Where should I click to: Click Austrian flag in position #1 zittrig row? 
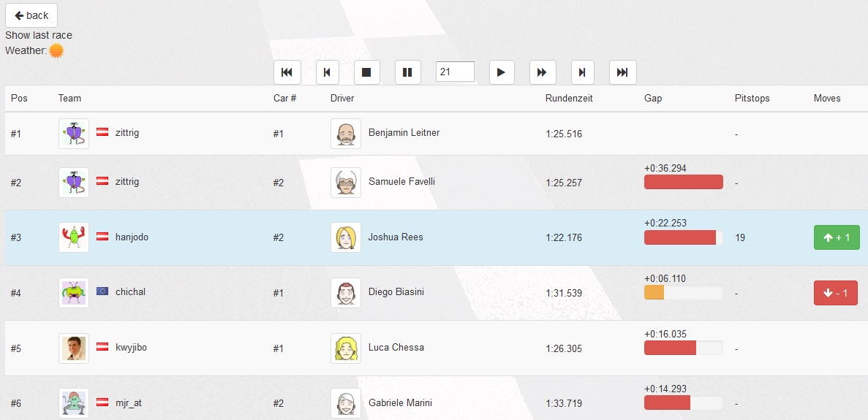(x=102, y=132)
